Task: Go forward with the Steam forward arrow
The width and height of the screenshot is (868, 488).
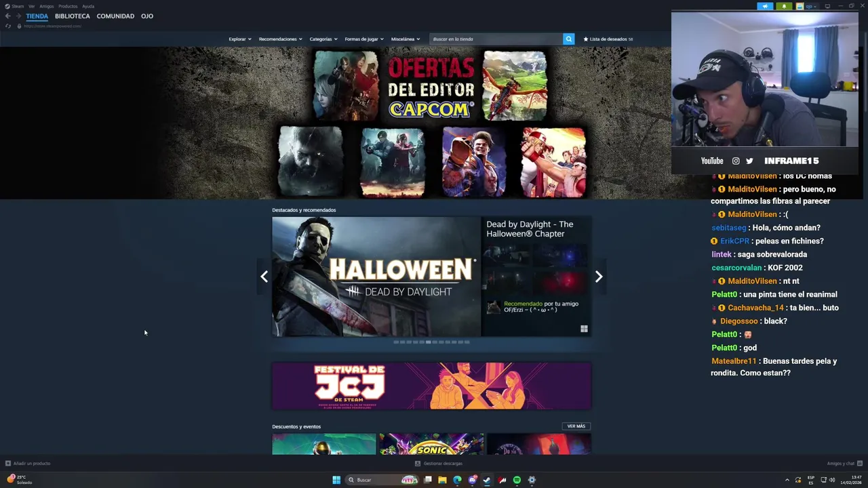Action: point(18,16)
